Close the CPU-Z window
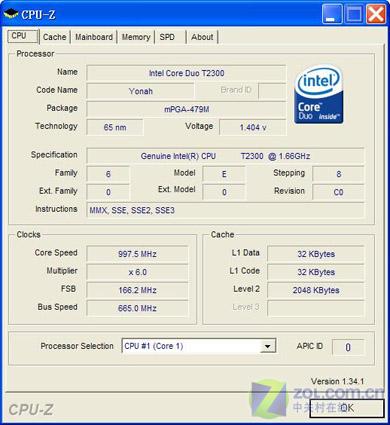Viewport: 390px width, 425px height. (x=376, y=14)
